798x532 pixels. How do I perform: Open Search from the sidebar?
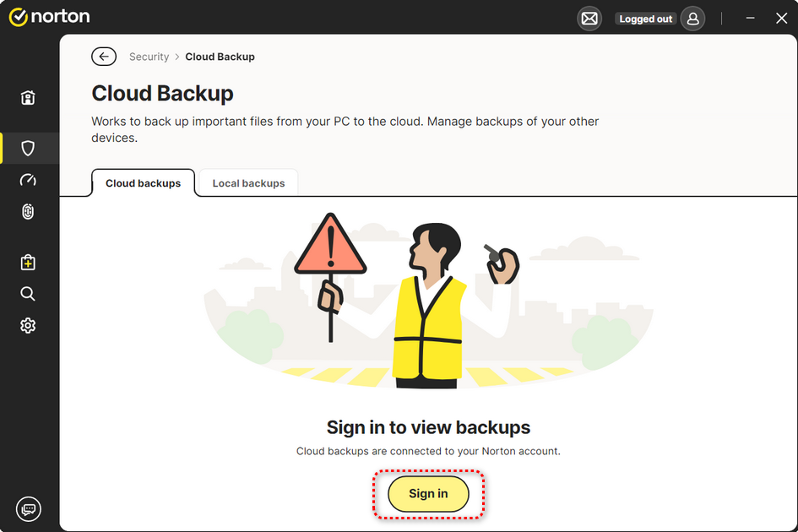click(28, 294)
